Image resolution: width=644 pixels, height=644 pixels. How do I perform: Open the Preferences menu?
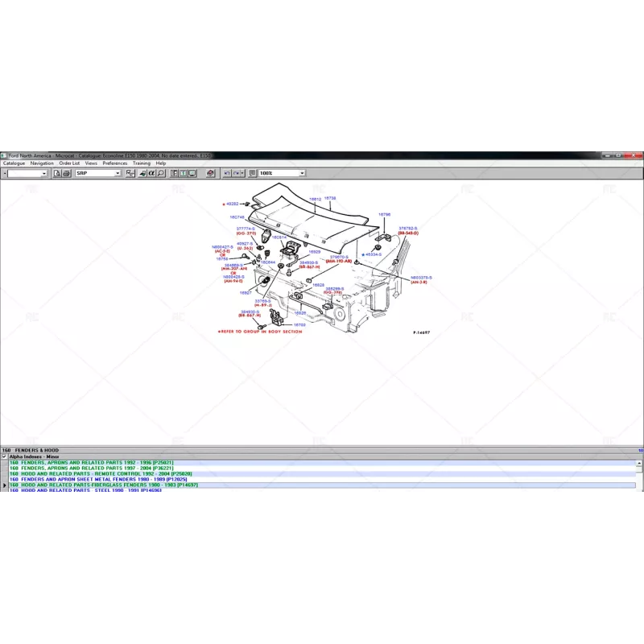pos(114,163)
